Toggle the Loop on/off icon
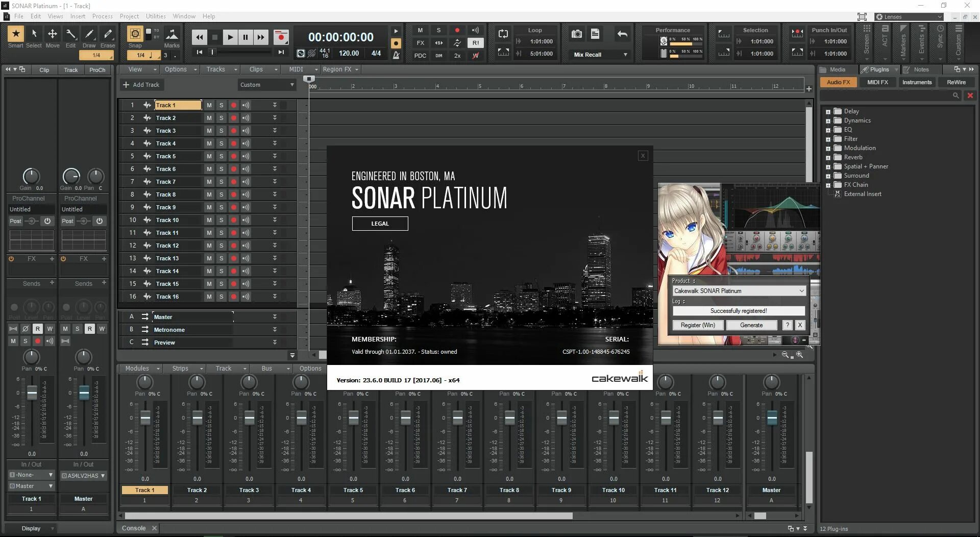 pyautogui.click(x=503, y=34)
